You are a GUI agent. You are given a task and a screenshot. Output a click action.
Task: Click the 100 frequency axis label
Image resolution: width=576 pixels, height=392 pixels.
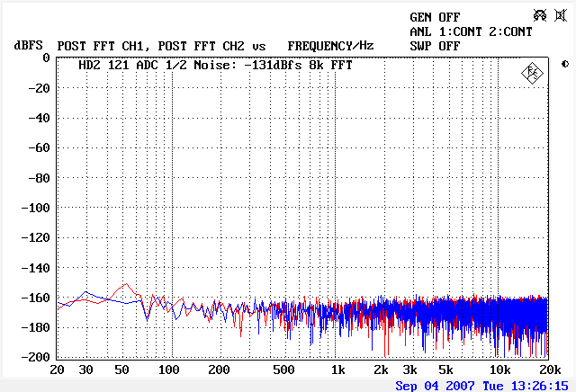point(168,370)
